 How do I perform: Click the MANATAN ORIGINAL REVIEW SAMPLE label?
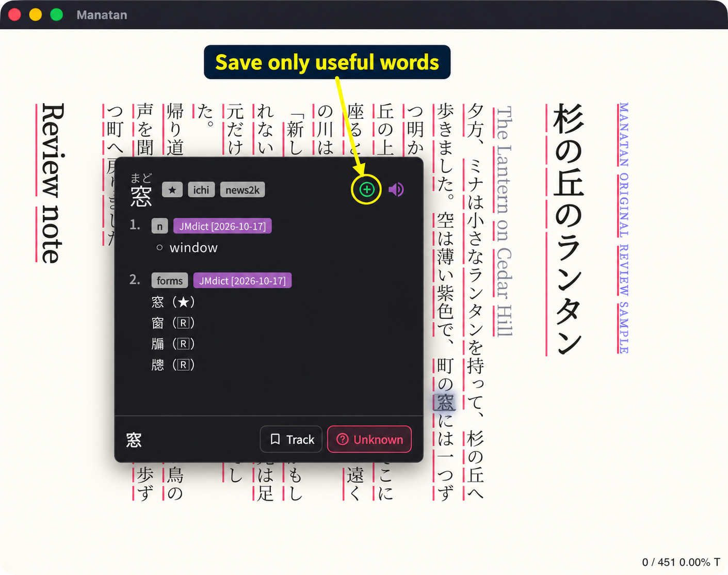[623, 228]
